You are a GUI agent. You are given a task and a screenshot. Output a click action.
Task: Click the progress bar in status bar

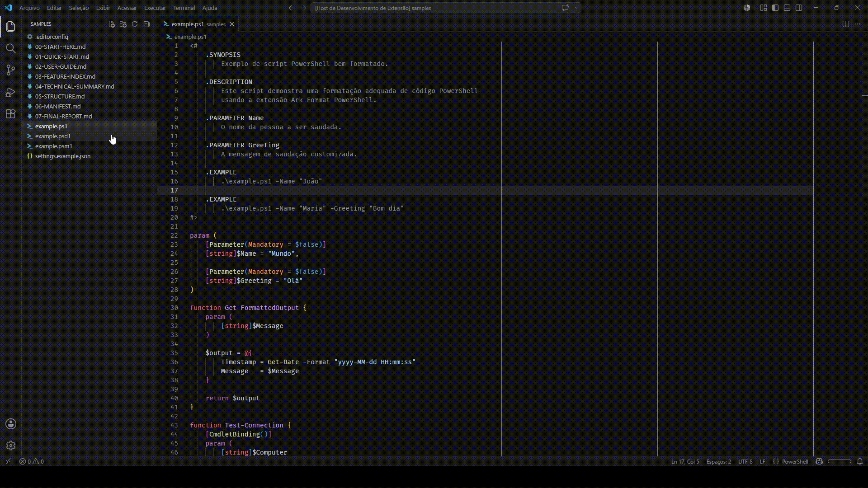pos(840,461)
